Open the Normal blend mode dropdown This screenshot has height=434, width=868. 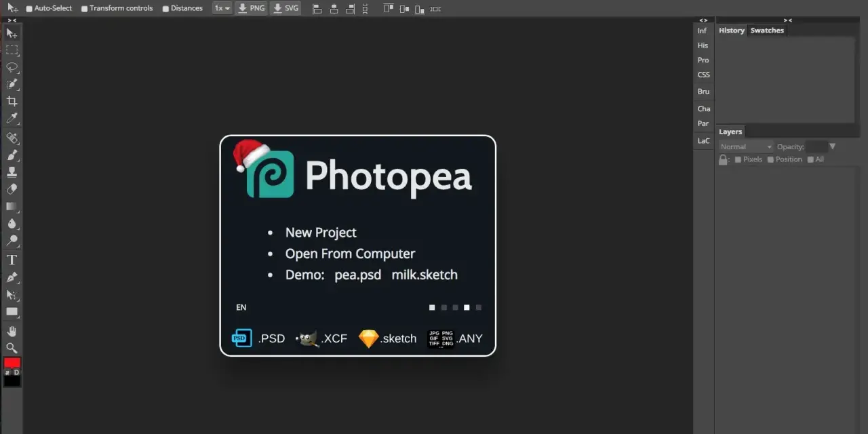coord(746,146)
